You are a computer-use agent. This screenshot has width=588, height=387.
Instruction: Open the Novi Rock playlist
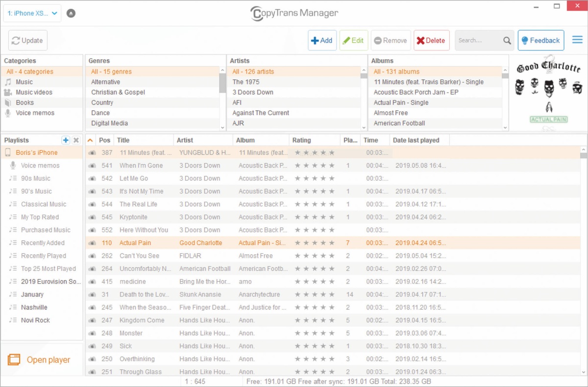click(42, 320)
